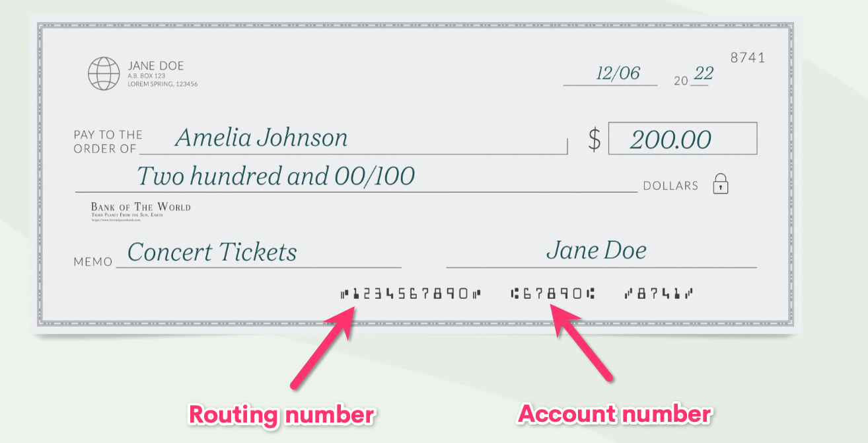Click the payee name Amelia Johnson
868x443 pixels.
[x=262, y=138]
